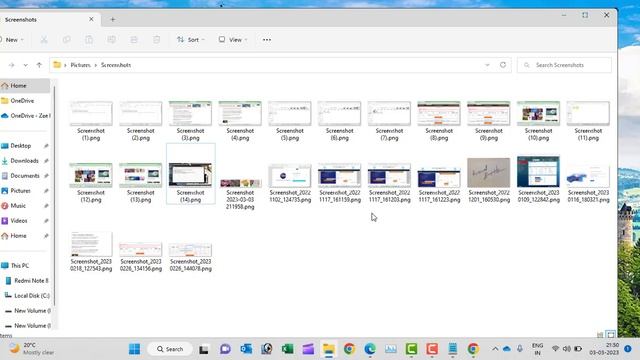Viewport: 640px width, 360px height.
Task: Switch to details view toggle
Action: [600, 335]
